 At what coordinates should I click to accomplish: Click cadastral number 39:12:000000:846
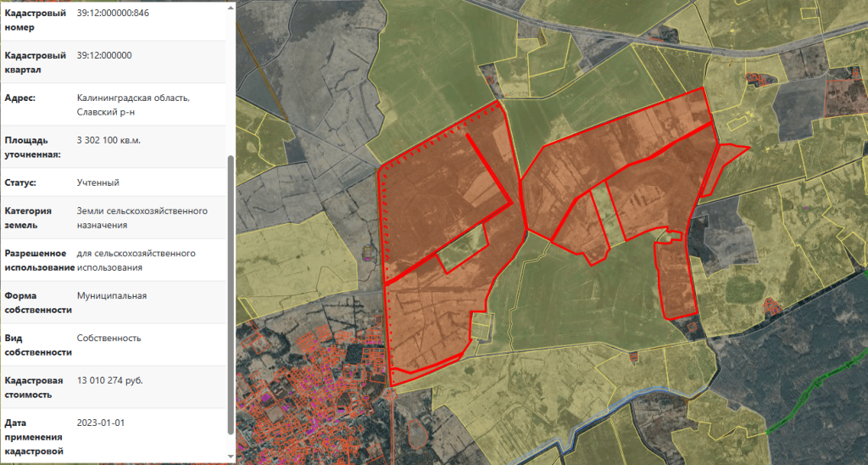pyautogui.click(x=113, y=13)
